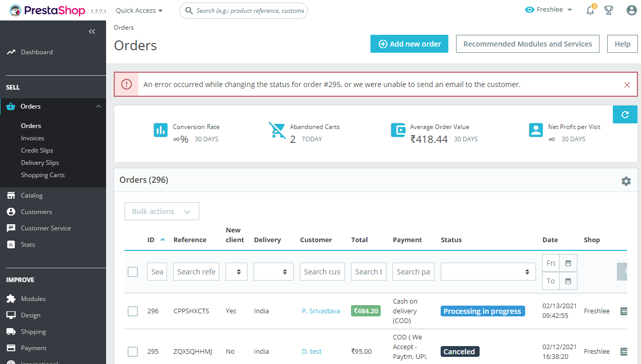
Task: Click the ₹484.20 total badge
Action: (x=366, y=311)
